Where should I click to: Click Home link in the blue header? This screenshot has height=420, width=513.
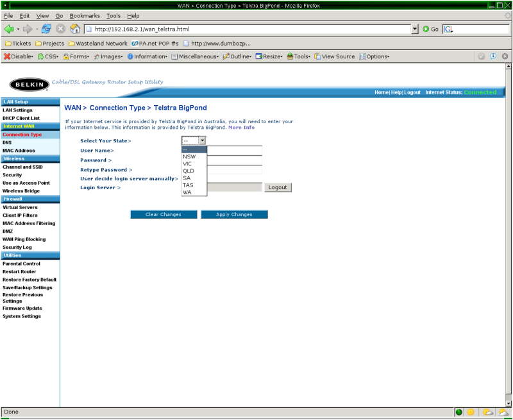point(382,92)
